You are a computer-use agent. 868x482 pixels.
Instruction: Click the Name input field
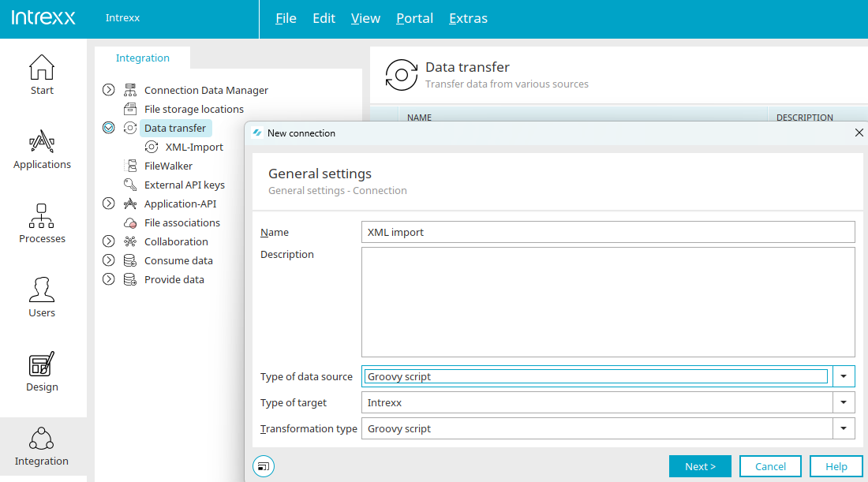coord(608,233)
